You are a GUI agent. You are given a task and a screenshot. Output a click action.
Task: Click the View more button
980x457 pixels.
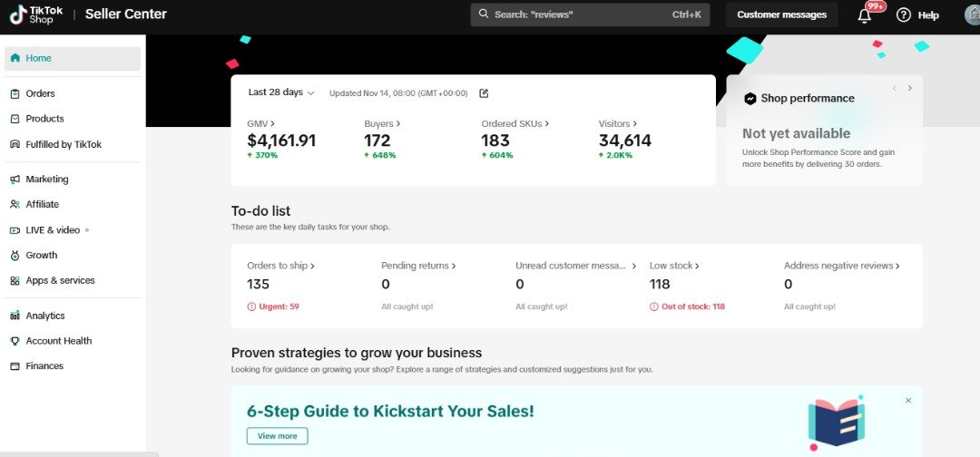277,436
